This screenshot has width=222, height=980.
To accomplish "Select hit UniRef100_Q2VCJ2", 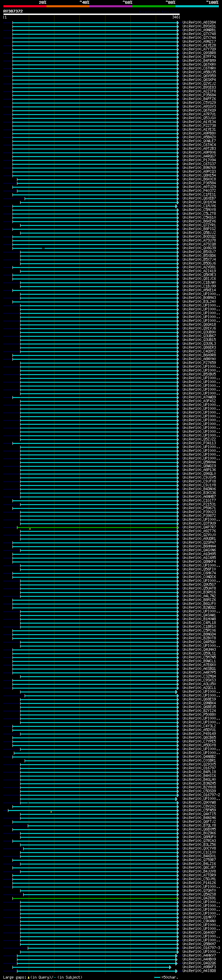I will (199, 83).
